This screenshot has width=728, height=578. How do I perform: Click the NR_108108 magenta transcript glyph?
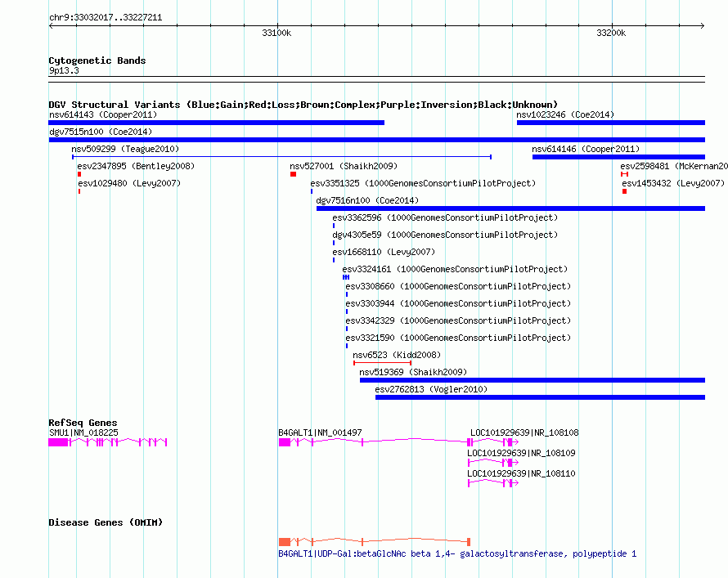point(493,442)
